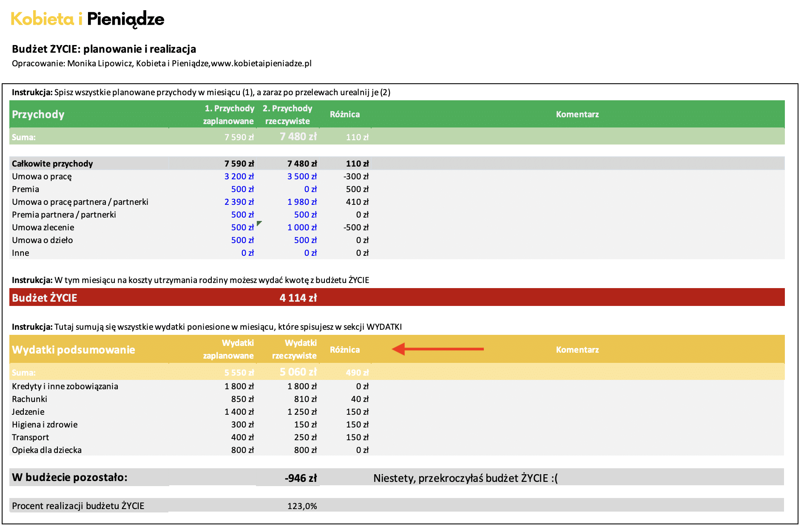Click the Kobieta i Pieniądze logo
This screenshot has height=532, width=804.
point(87,19)
